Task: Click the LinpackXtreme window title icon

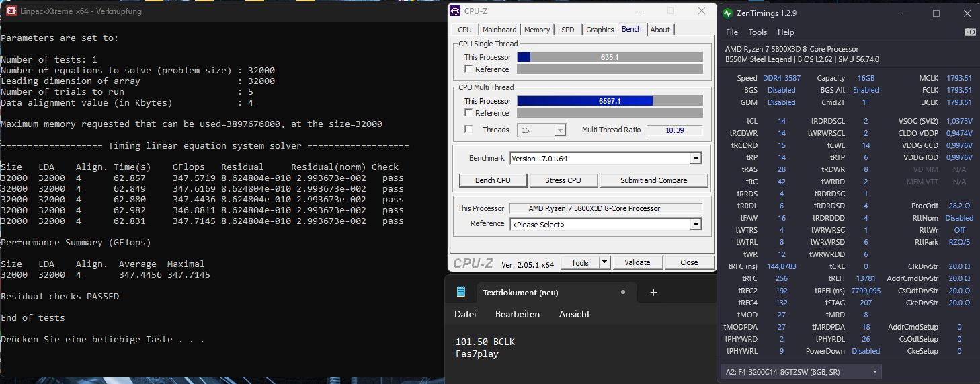Action: (11, 11)
